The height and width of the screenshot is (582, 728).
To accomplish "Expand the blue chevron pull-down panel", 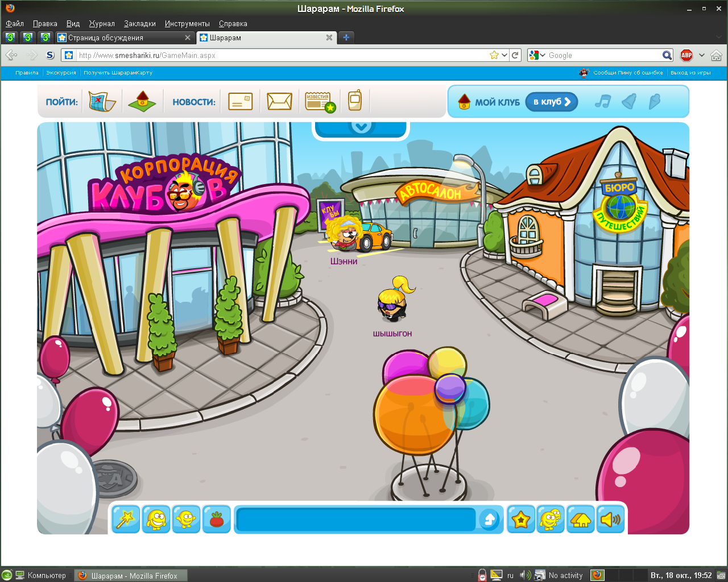I will (361, 128).
